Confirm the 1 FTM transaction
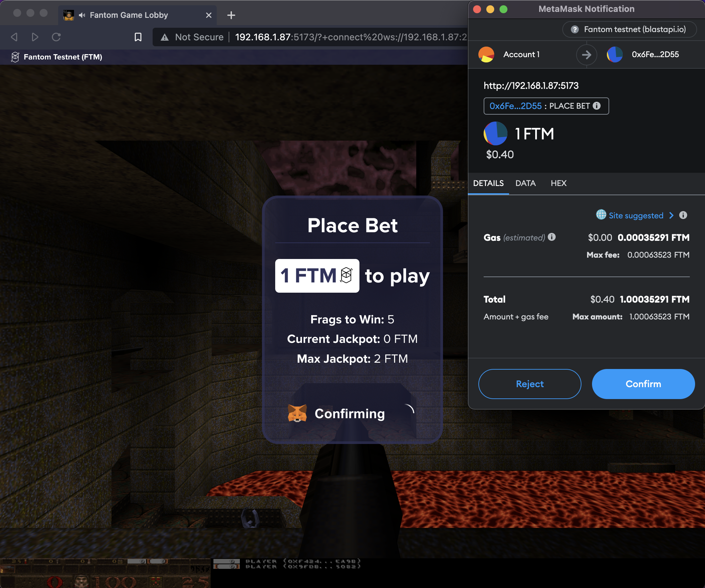The image size is (705, 588). 643,384
